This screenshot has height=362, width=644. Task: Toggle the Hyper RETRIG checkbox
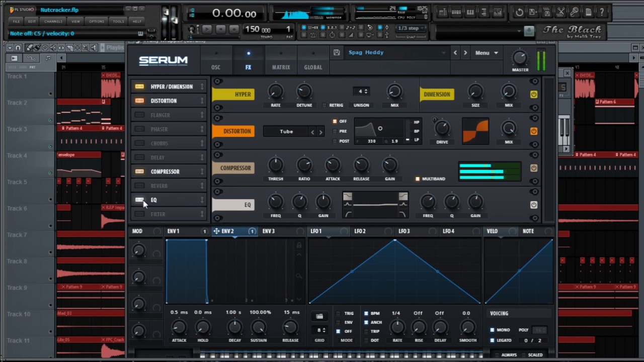pos(324,105)
